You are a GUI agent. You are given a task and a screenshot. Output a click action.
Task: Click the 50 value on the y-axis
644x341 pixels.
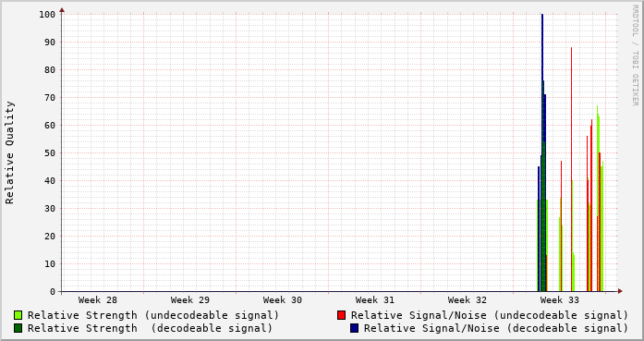coord(50,152)
